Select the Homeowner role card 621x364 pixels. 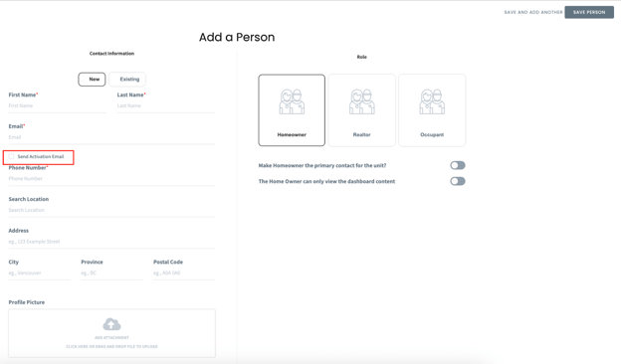tap(292, 110)
